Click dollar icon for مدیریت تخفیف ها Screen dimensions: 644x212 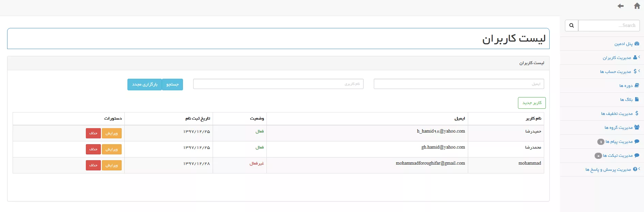637,113
